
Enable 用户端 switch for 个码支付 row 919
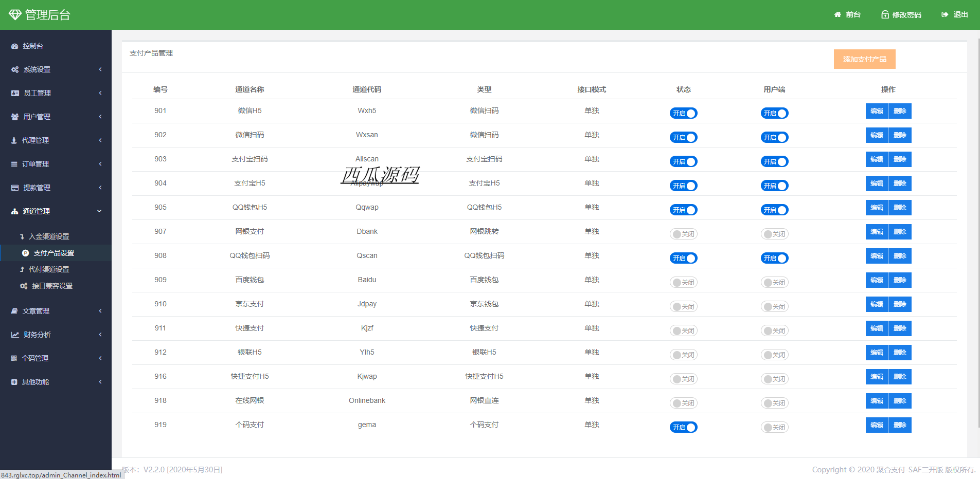pos(774,427)
